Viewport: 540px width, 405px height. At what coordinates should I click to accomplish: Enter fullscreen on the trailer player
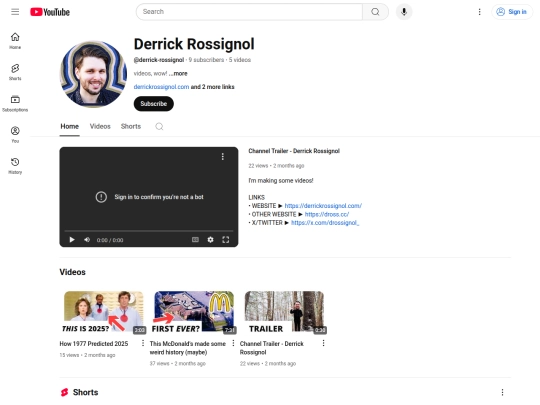(226, 240)
